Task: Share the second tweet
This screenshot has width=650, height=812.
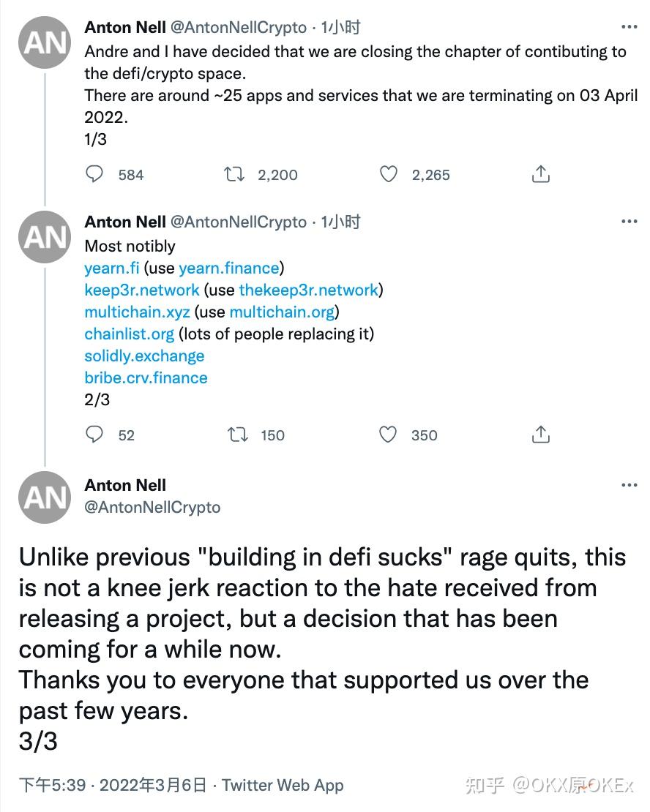Action: coord(540,434)
